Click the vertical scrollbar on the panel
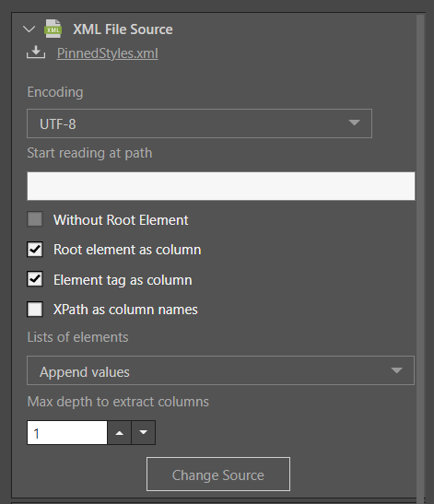Screen dimensions: 434x504 click(x=420, y=257)
